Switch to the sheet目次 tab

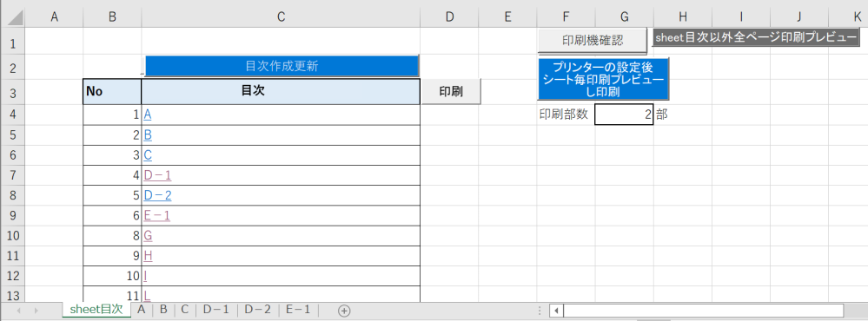pos(96,310)
